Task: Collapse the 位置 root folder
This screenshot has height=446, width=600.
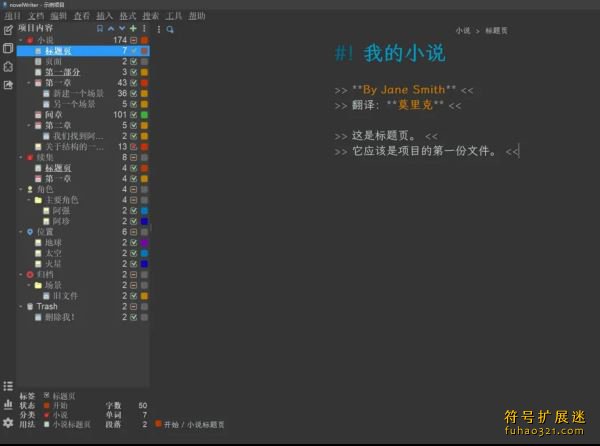Action: coord(21,232)
